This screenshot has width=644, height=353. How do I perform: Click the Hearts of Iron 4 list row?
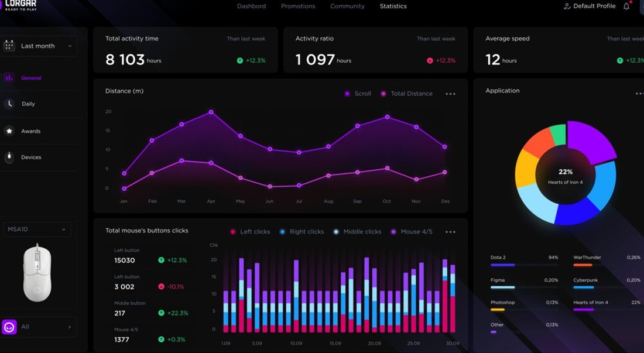(607, 306)
